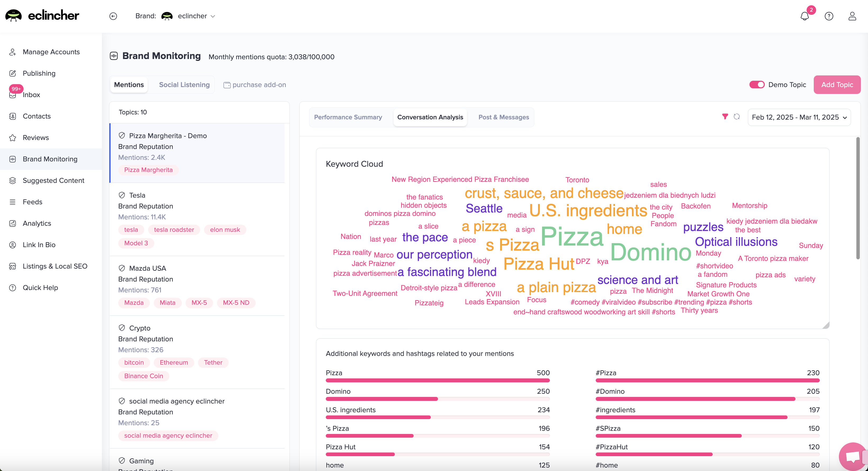Click the right panel vertical scrollbar
The width and height of the screenshot is (868, 471).
pyautogui.click(x=858, y=199)
